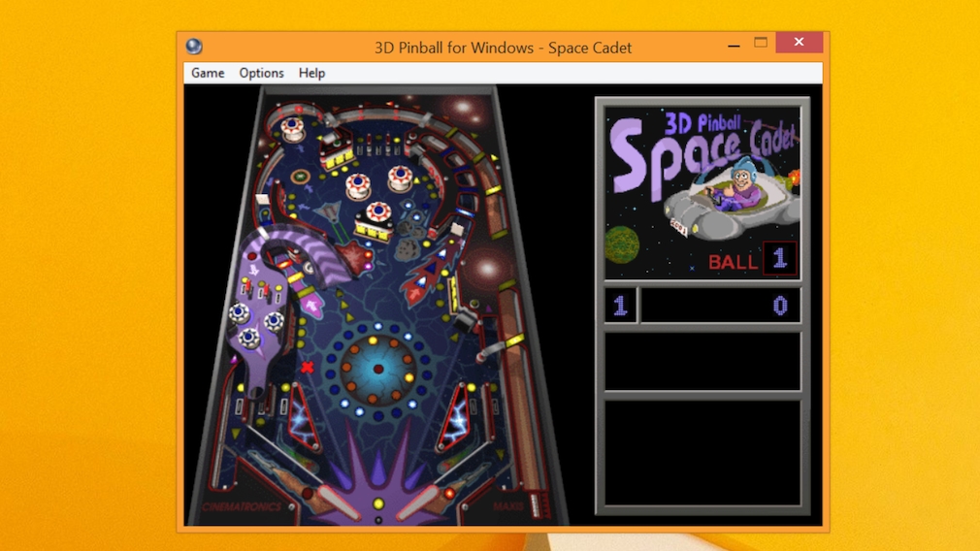Click the Space Cadet logo artwork

tap(702, 192)
